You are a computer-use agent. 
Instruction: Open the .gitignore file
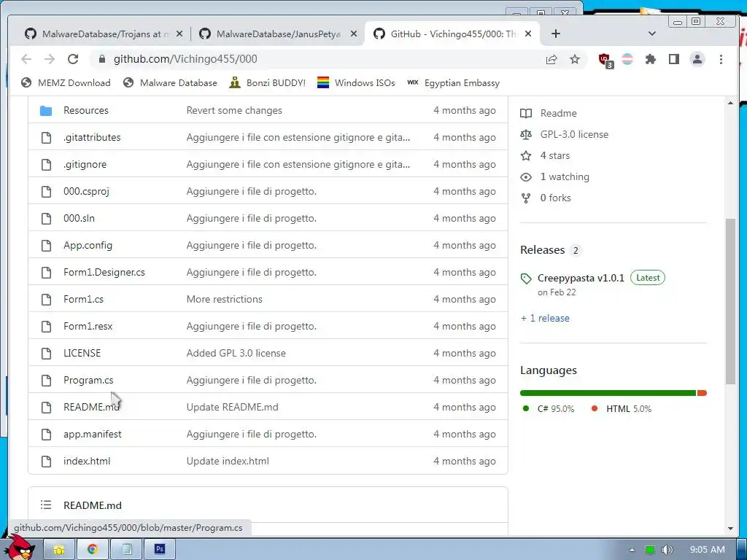(85, 164)
